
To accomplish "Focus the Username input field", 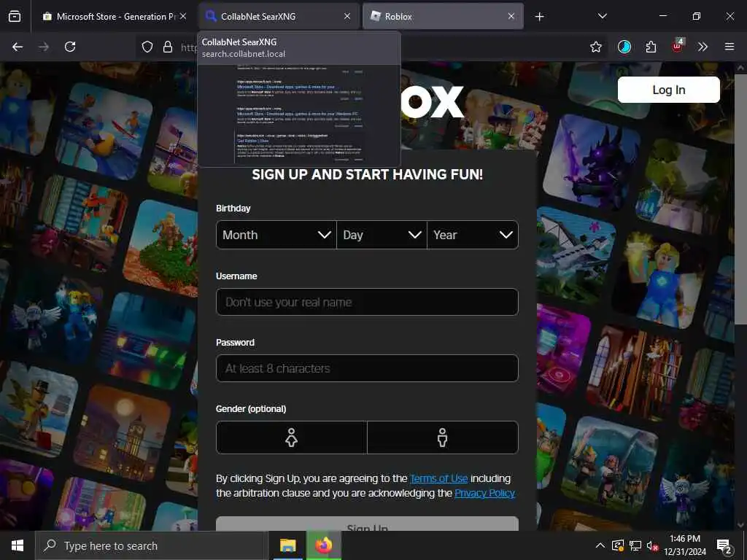I will (367, 302).
